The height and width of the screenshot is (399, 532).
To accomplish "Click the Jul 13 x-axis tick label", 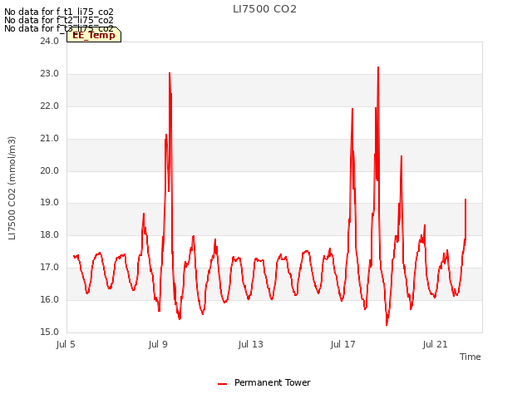I will click(x=250, y=344).
